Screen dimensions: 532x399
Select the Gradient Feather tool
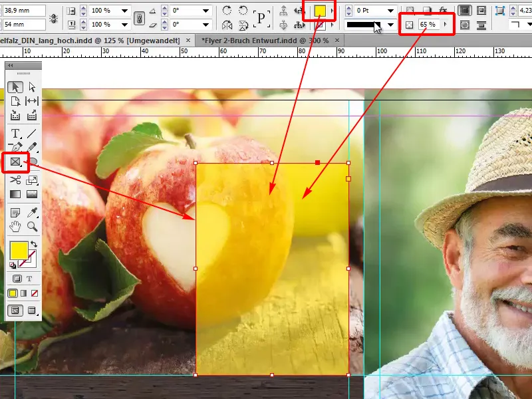[32, 194]
